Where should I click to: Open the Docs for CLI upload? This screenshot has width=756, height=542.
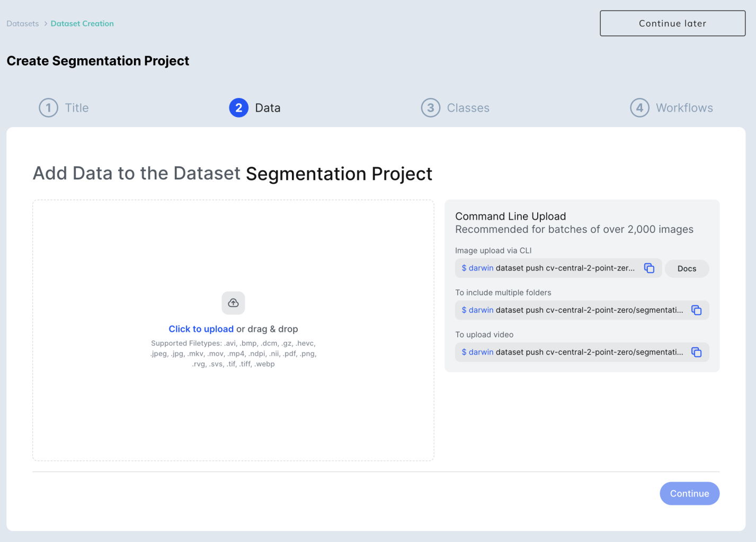(x=687, y=269)
